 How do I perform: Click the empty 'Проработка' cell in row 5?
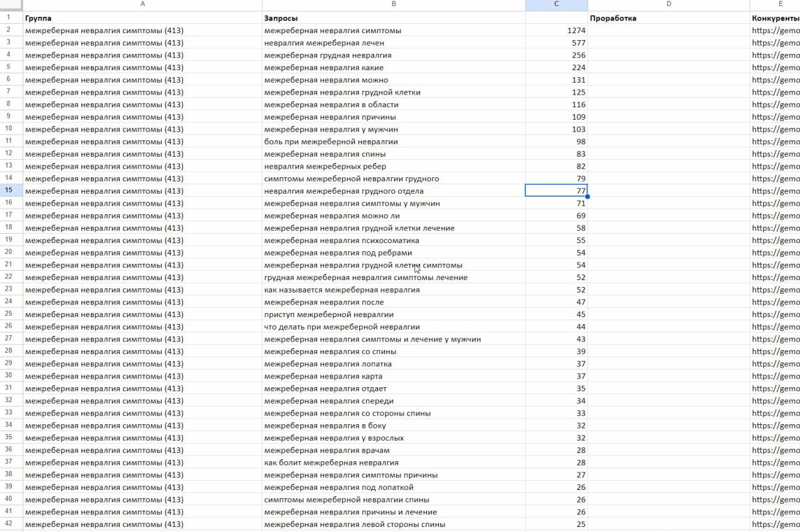[668, 67]
